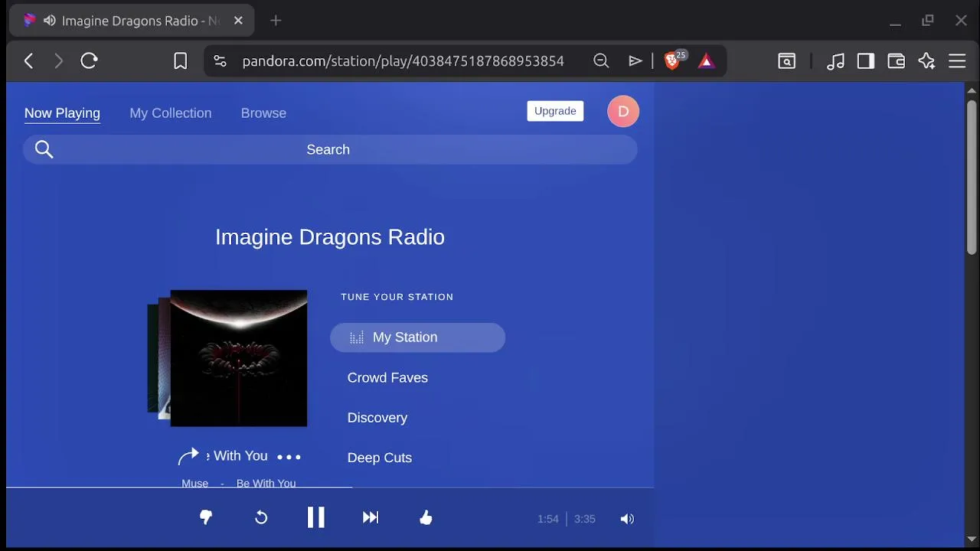This screenshot has height=551, width=980.
Task: Click the page vertical scrollbar
Action: [x=972, y=176]
